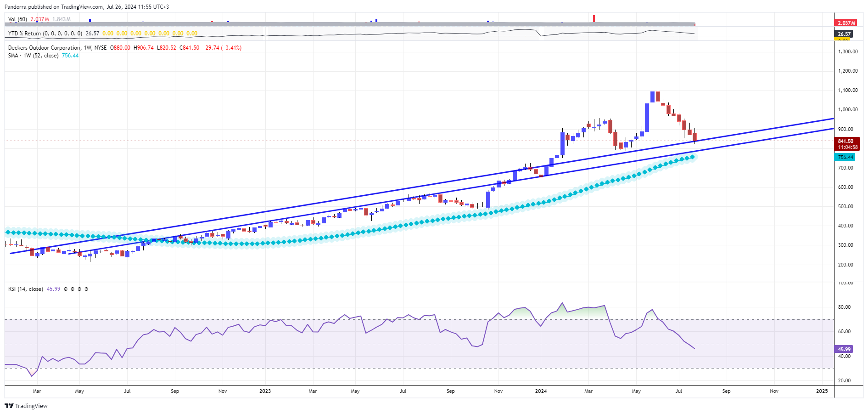Image resolution: width=868 pixels, height=414 pixels.
Task: Click the L820.52 low price value
Action: (x=167, y=48)
